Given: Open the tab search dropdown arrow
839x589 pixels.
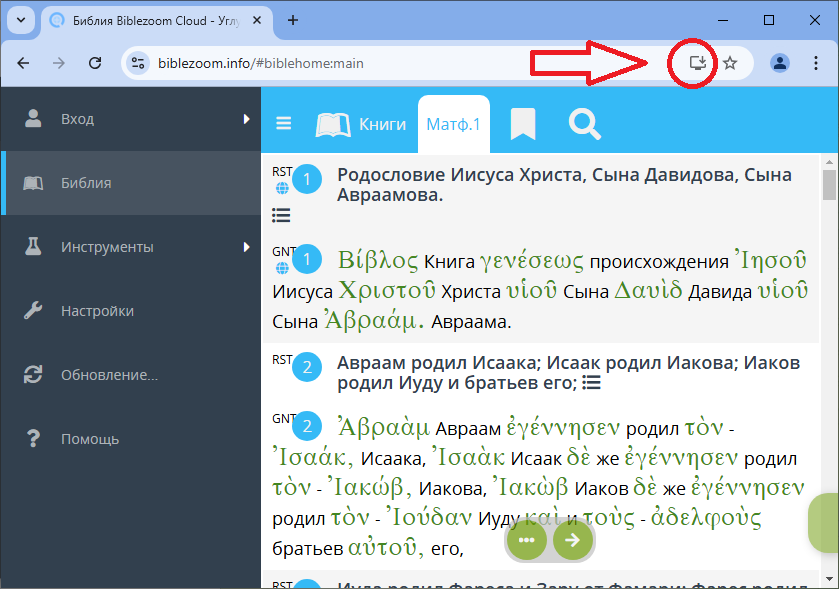Looking at the screenshot, I should [x=21, y=20].
